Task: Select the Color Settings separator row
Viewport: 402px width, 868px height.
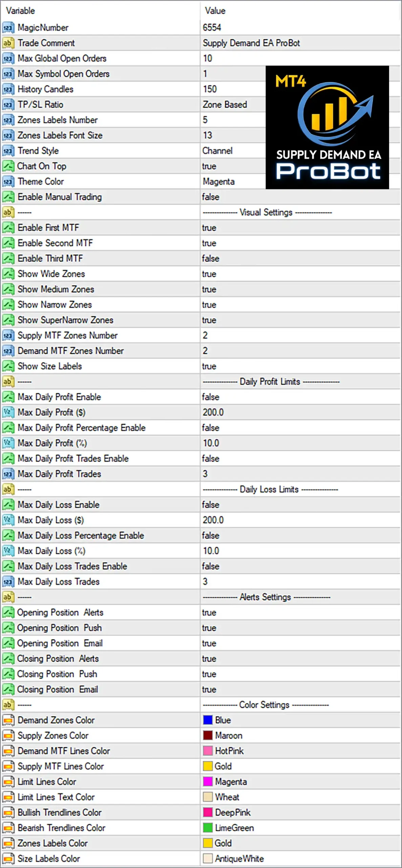Action: (x=200, y=705)
